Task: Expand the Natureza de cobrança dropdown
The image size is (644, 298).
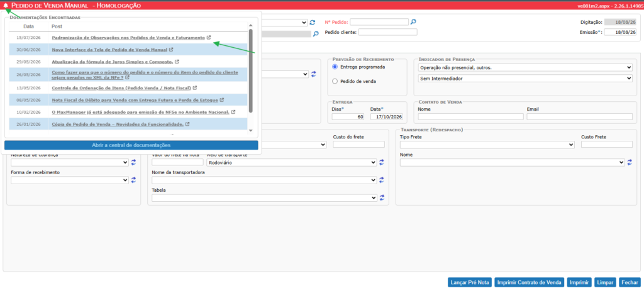Action: (70, 163)
